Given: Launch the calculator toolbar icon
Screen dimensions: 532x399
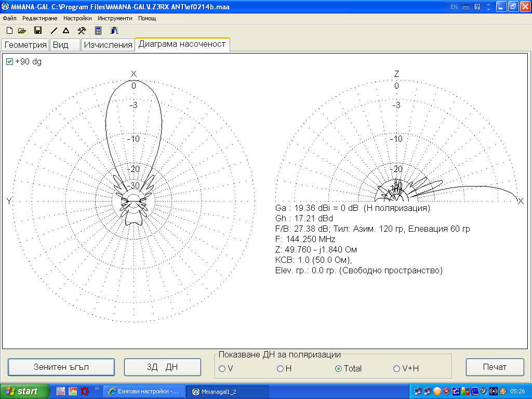Looking at the screenshot, I should pyautogui.click(x=98, y=31).
